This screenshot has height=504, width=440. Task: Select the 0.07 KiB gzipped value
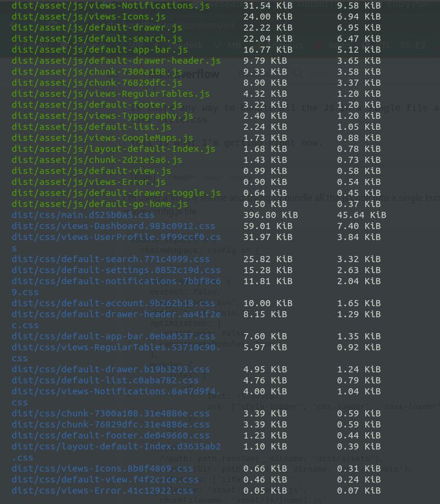pyautogui.click(x=359, y=491)
